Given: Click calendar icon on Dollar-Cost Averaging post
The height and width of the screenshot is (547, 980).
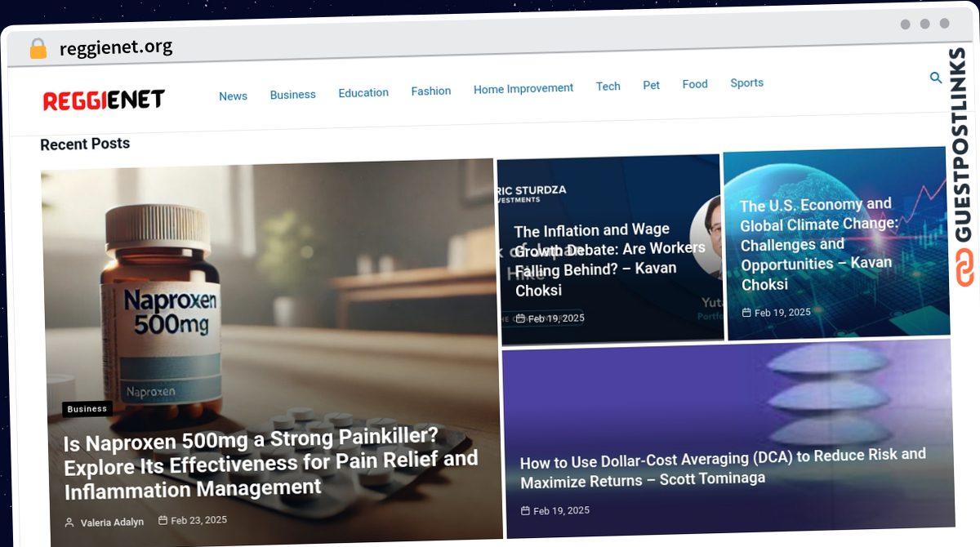Looking at the screenshot, I should (525, 511).
